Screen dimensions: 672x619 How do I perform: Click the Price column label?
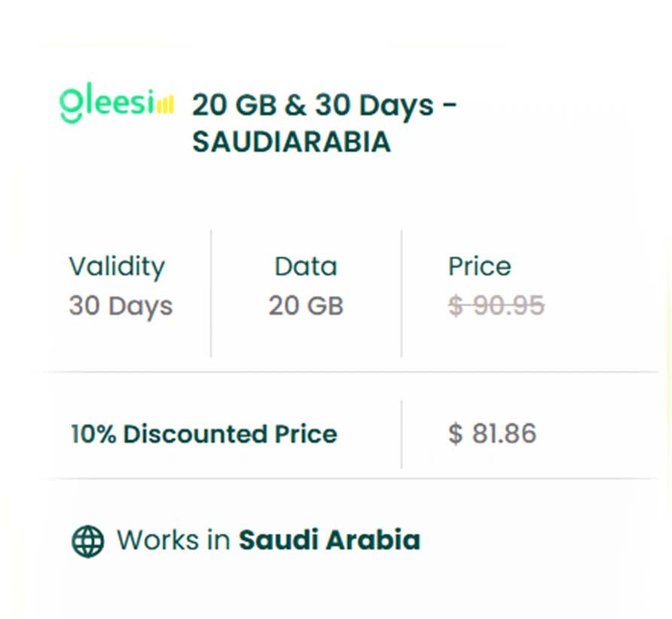pos(479,267)
